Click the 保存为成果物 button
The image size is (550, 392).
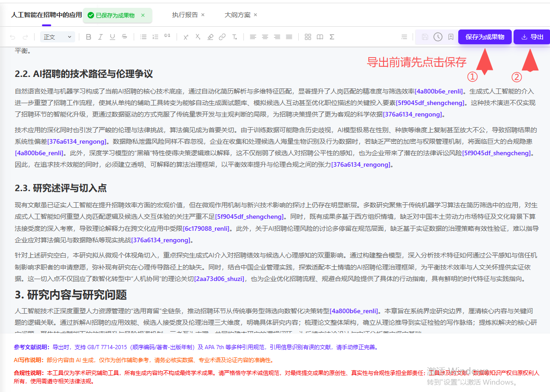[485, 37]
